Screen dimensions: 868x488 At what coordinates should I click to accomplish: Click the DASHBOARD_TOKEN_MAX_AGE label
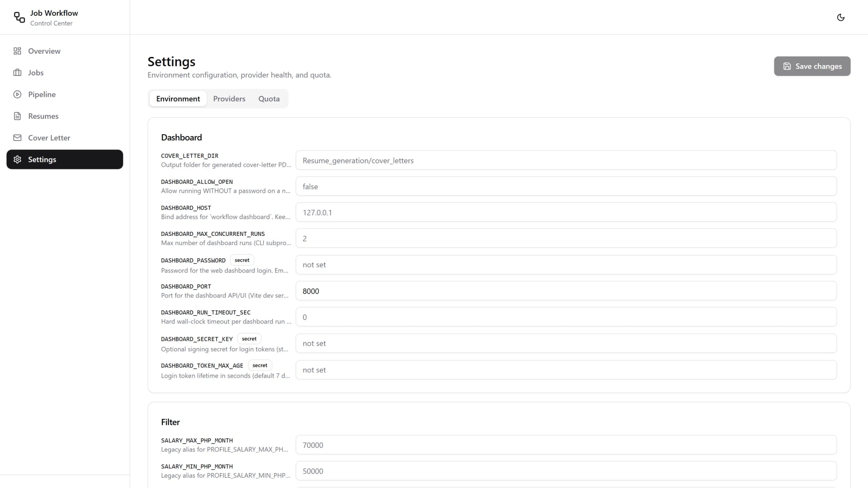202,366
